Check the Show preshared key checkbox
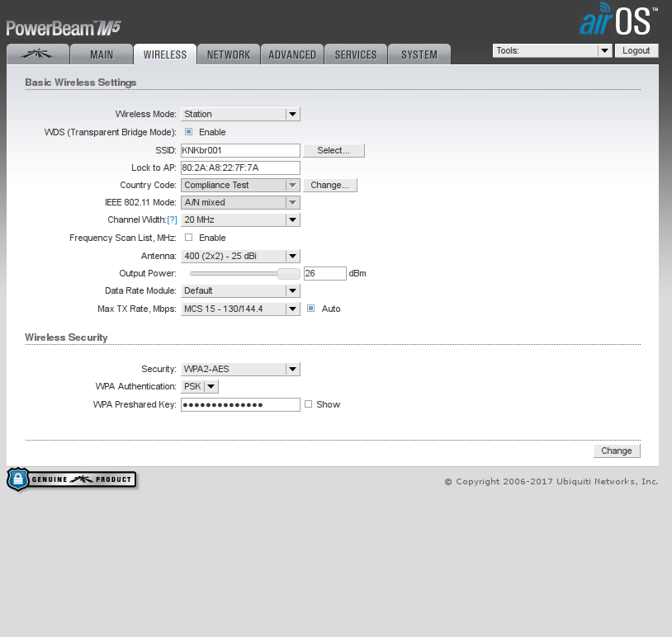The image size is (672, 637). [308, 404]
